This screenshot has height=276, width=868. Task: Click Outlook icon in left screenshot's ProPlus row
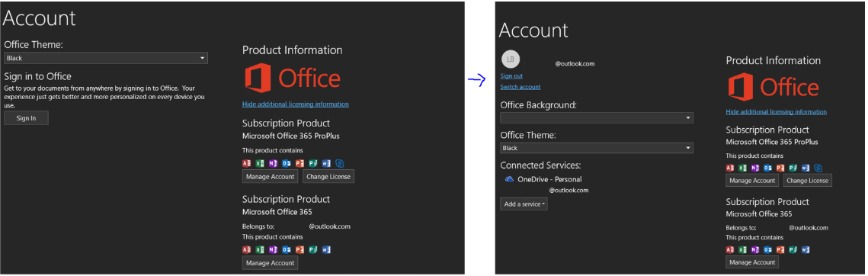click(287, 163)
